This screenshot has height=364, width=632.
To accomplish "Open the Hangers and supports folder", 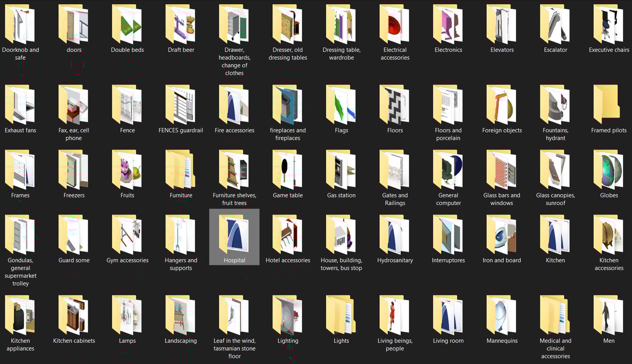I will click(181, 234).
